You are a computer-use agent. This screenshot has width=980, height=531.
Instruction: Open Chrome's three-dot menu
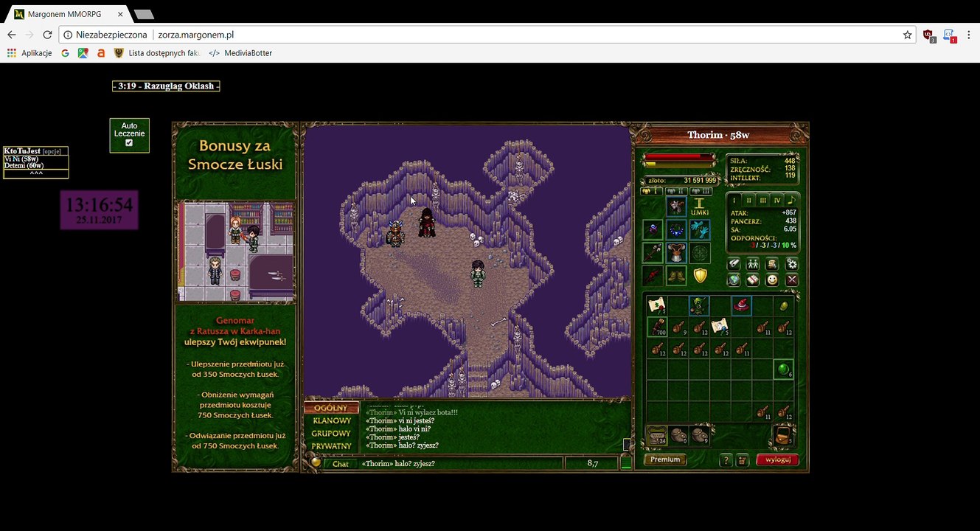click(x=968, y=35)
